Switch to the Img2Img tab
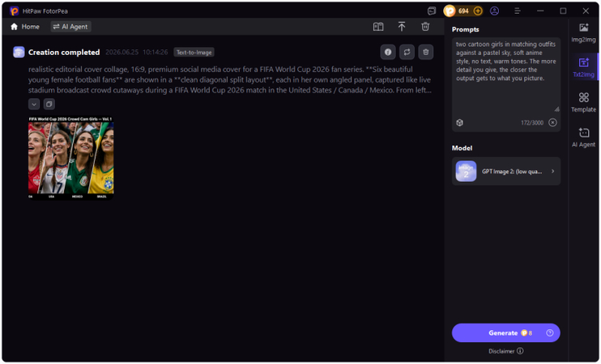Image resolution: width=601 pixels, height=364 pixels. [583, 32]
